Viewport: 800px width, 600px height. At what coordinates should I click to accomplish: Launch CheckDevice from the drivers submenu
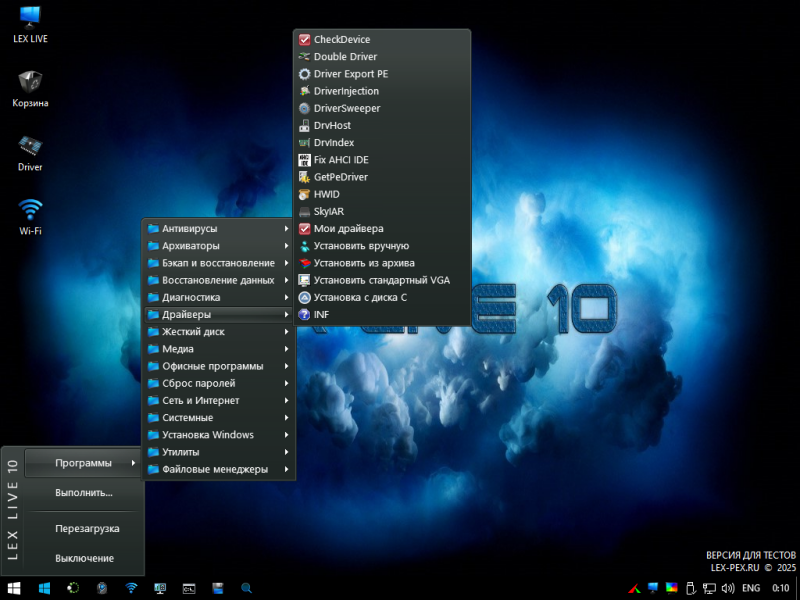click(338, 40)
